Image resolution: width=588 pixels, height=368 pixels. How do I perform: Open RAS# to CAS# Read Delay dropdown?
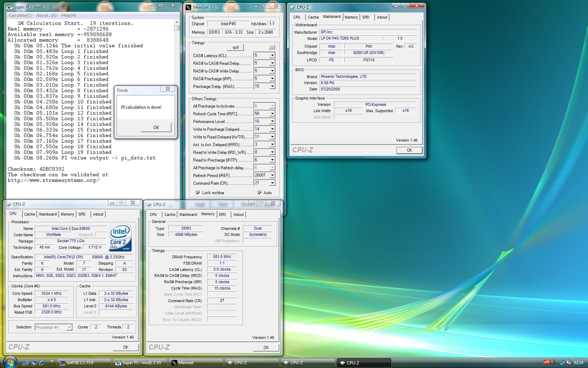coord(272,63)
